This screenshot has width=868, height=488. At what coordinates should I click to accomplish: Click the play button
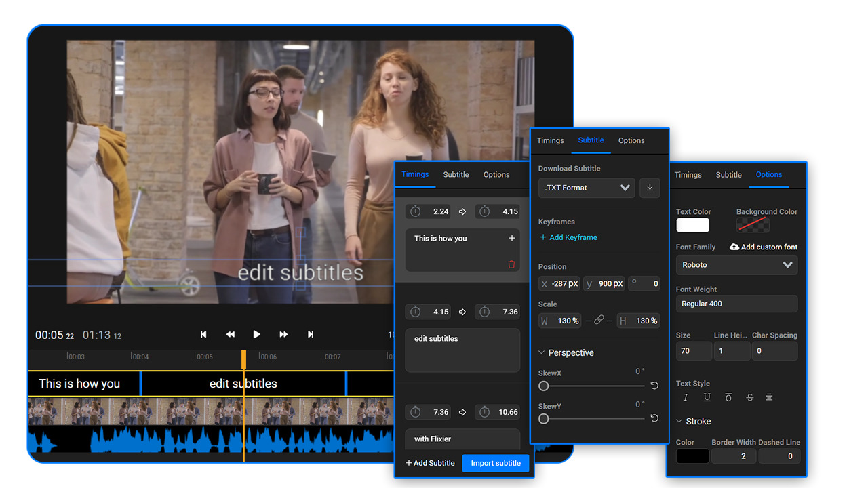pos(256,334)
